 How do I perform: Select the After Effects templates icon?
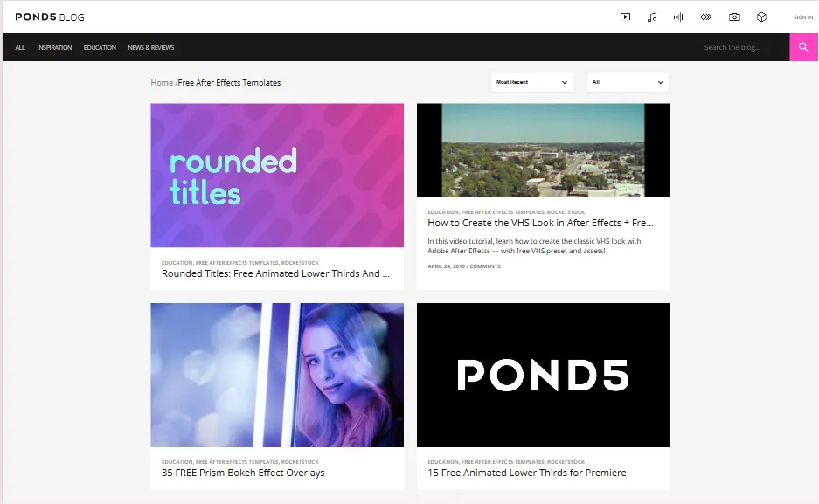click(706, 17)
